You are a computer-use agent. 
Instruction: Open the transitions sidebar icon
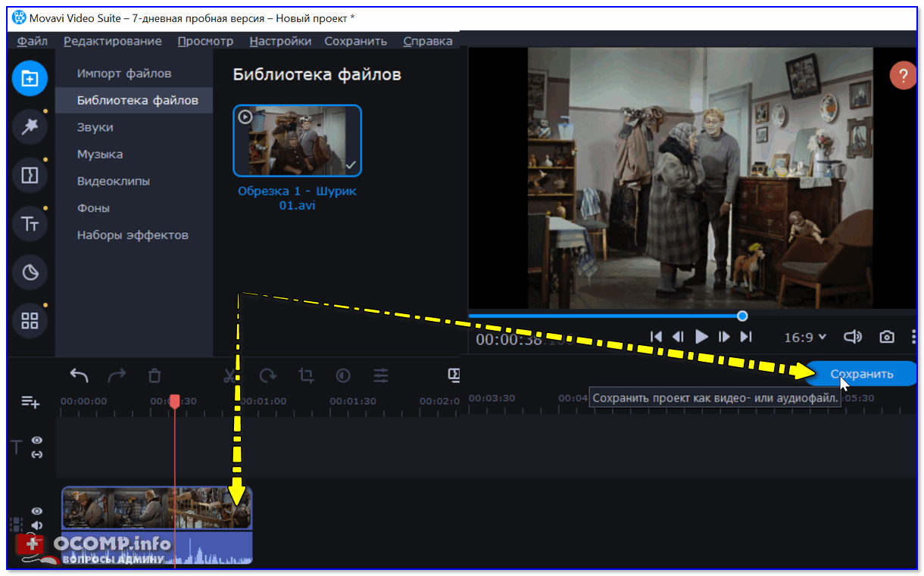pyautogui.click(x=30, y=175)
